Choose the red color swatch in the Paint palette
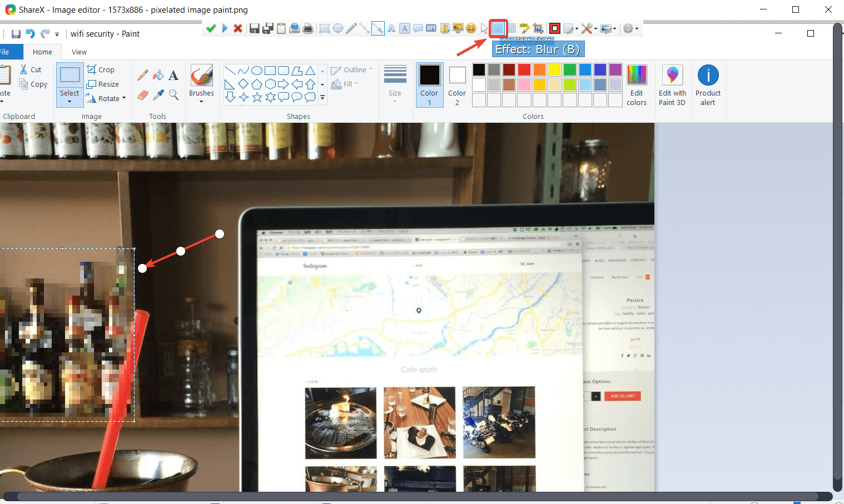This screenshot has height=504, width=844. click(x=524, y=69)
